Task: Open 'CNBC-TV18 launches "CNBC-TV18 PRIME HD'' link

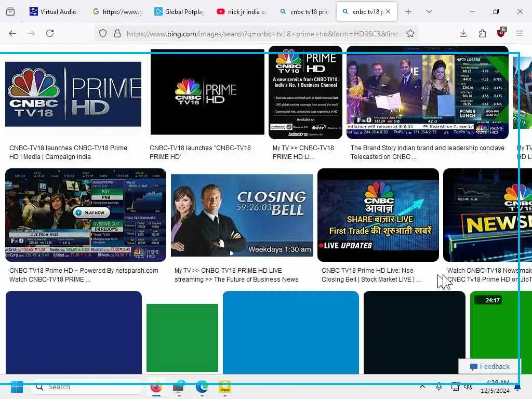Action: pyautogui.click(x=200, y=152)
